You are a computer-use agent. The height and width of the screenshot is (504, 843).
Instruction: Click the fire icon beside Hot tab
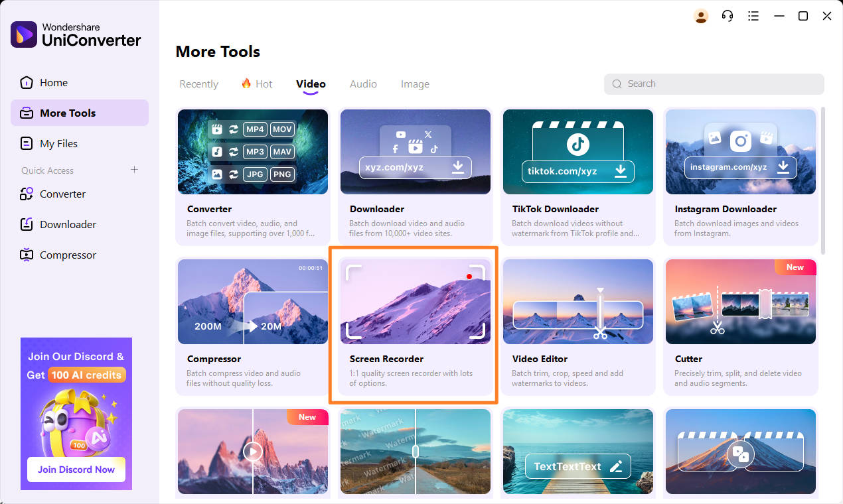tap(246, 84)
